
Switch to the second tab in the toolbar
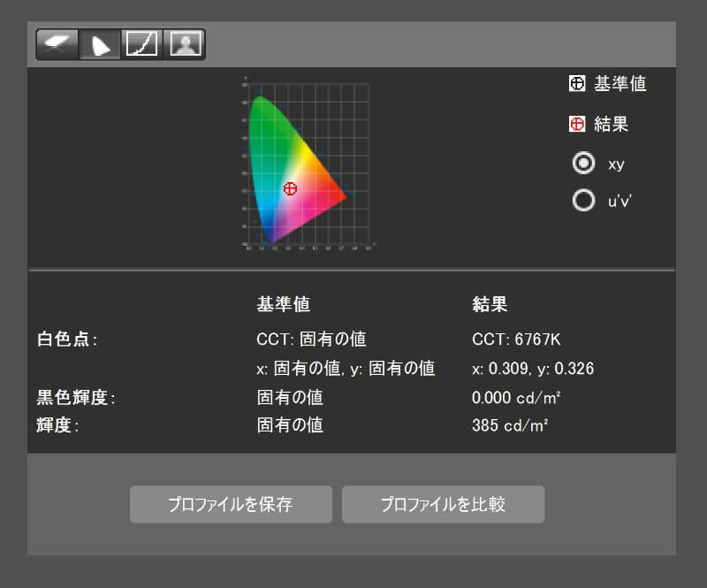pyautogui.click(x=99, y=42)
